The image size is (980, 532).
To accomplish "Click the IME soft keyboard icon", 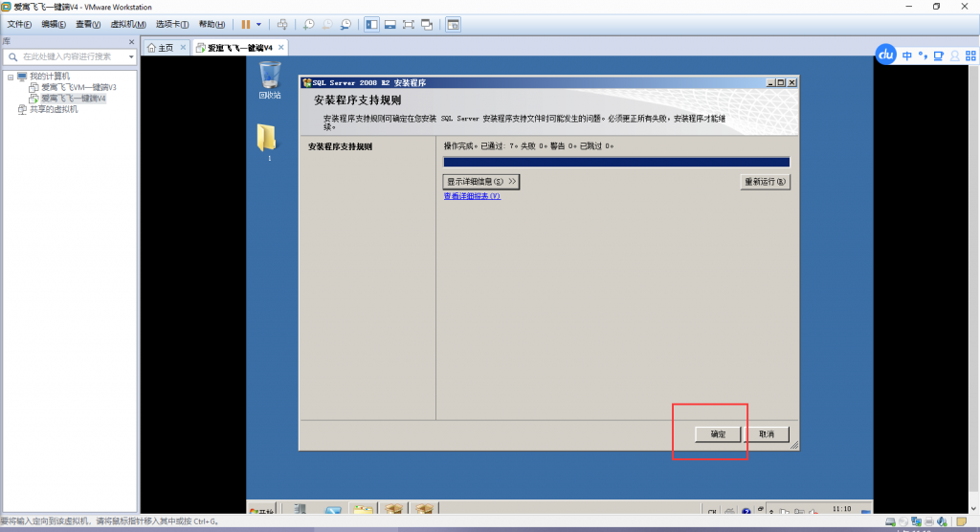I will tap(939, 55).
